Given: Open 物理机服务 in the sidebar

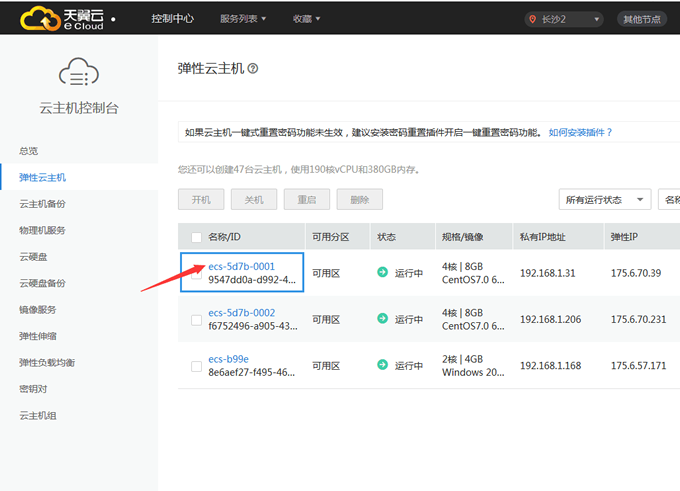Looking at the screenshot, I should tap(42, 230).
